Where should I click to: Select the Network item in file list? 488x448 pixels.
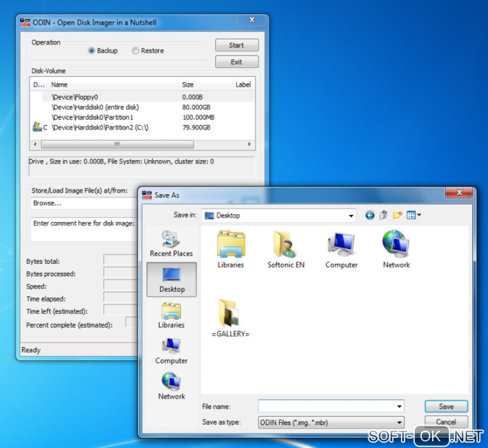point(396,249)
